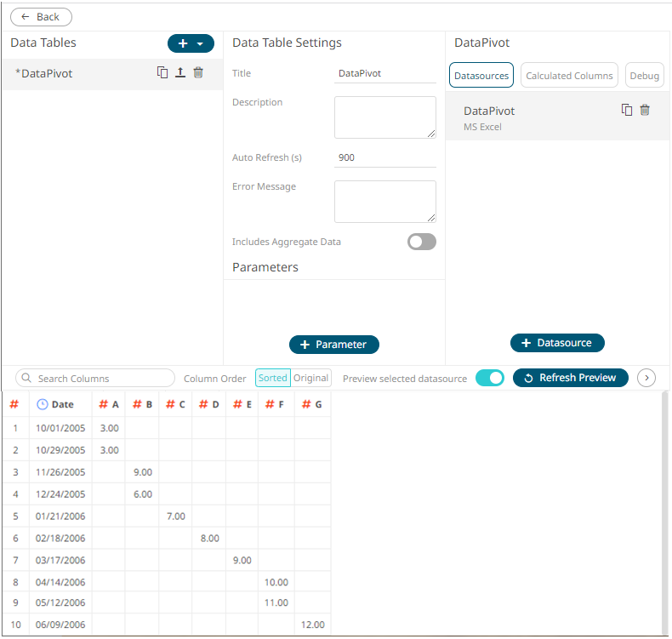This screenshot has width=672, height=639.
Task: Click the Add Datasource button
Action: tap(557, 343)
